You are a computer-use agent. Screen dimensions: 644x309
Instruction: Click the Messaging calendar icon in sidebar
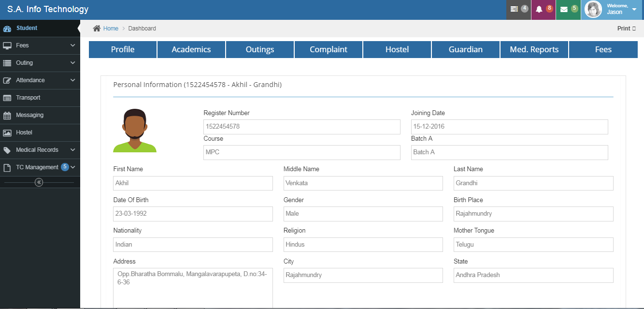pyautogui.click(x=7, y=115)
